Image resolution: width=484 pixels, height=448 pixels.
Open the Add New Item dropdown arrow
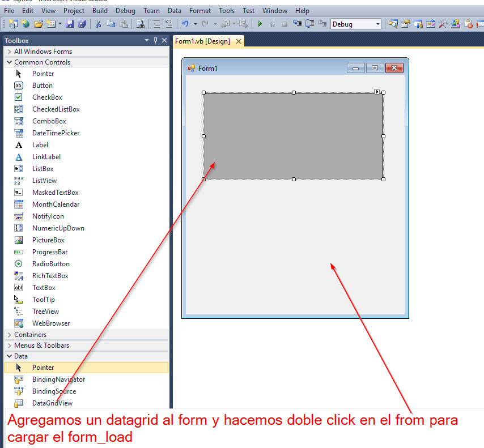[x=60, y=24]
